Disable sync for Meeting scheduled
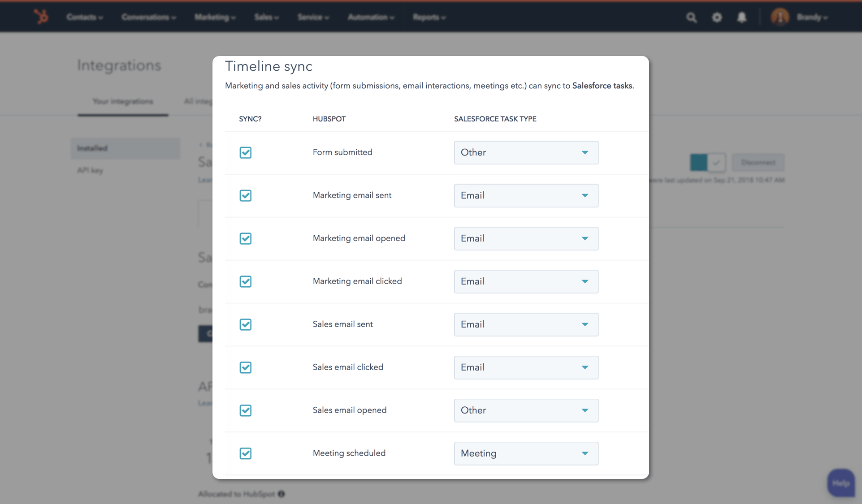This screenshot has height=504, width=862. tap(246, 453)
